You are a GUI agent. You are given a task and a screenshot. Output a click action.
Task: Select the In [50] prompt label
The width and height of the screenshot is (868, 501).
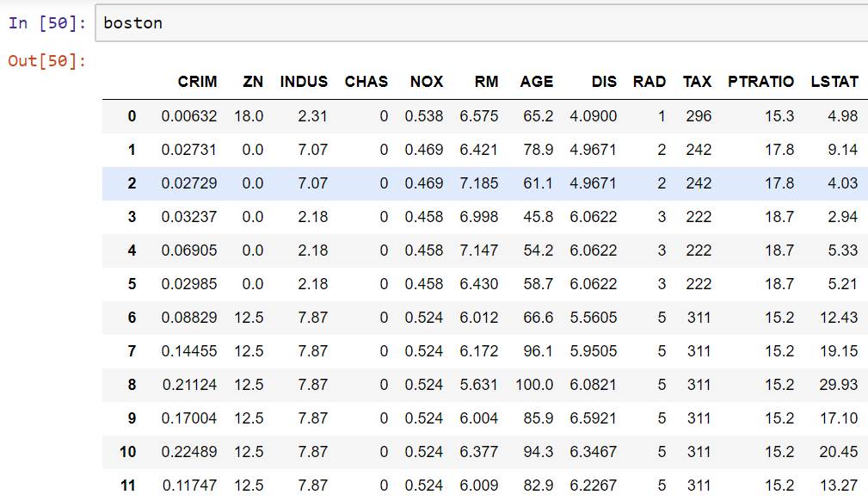pos(47,22)
